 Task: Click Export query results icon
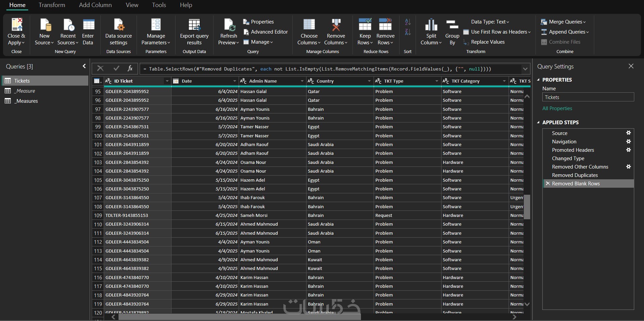[x=194, y=25]
